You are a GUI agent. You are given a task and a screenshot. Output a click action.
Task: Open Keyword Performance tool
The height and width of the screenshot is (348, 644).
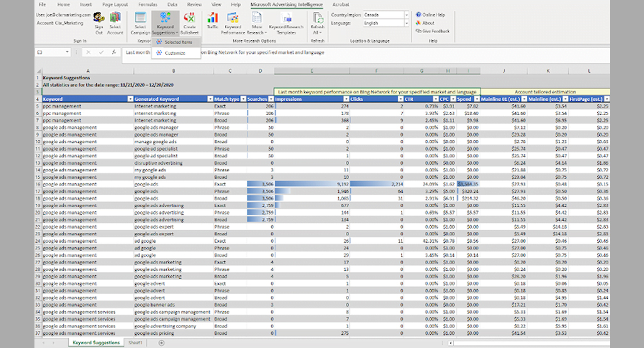tap(233, 23)
